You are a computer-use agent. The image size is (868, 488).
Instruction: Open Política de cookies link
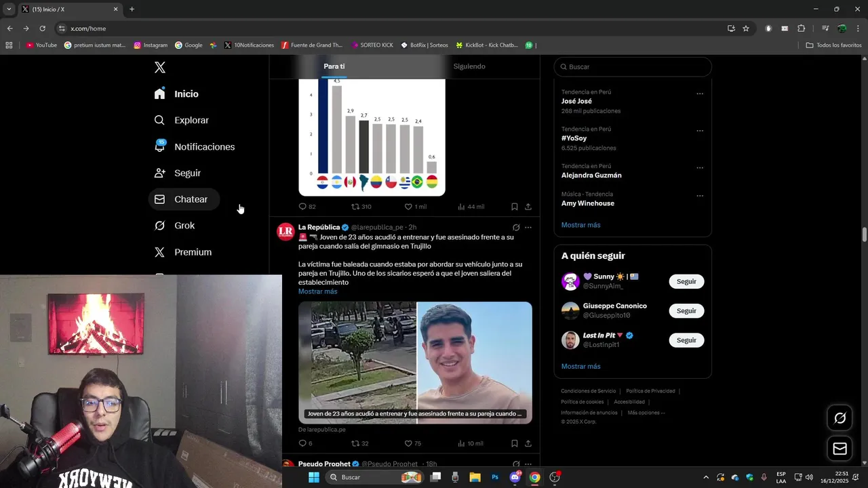click(x=583, y=402)
